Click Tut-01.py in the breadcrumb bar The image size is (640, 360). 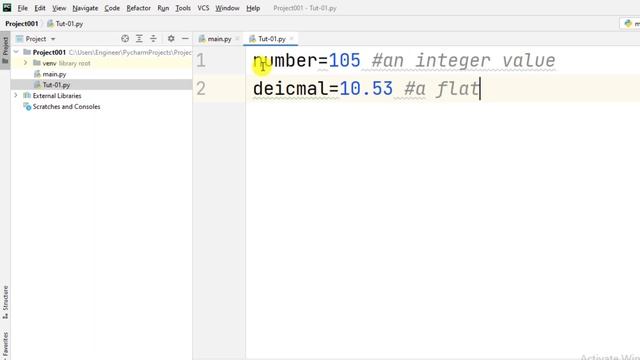(x=65, y=24)
